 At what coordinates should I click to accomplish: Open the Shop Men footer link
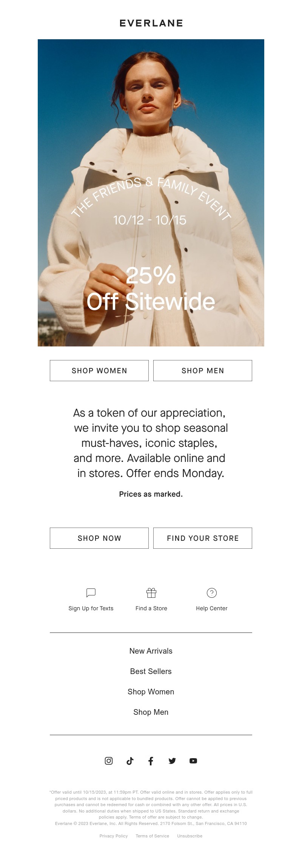[151, 712]
